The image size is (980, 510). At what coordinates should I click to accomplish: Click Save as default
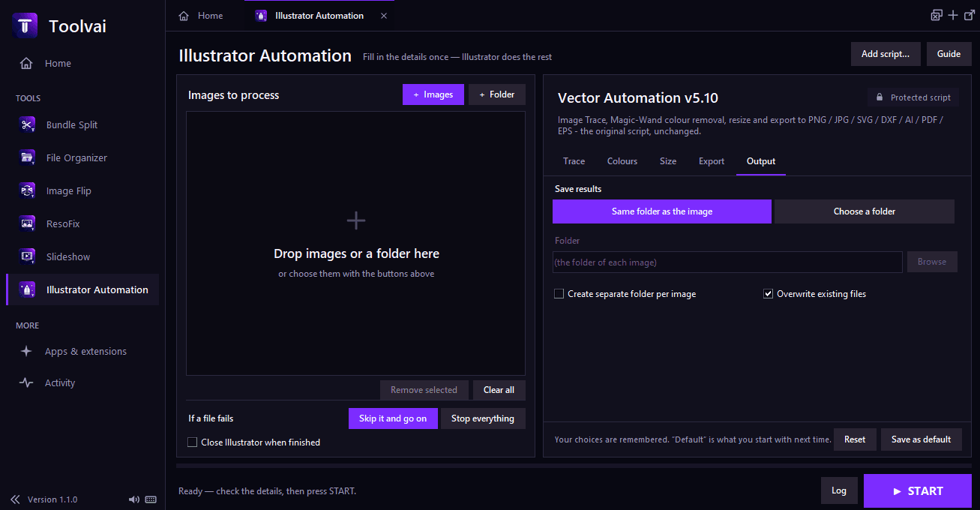[x=921, y=439]
